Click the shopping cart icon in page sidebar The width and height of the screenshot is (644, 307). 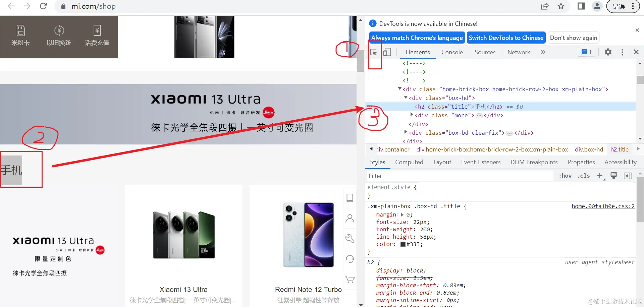click(350, 279)
